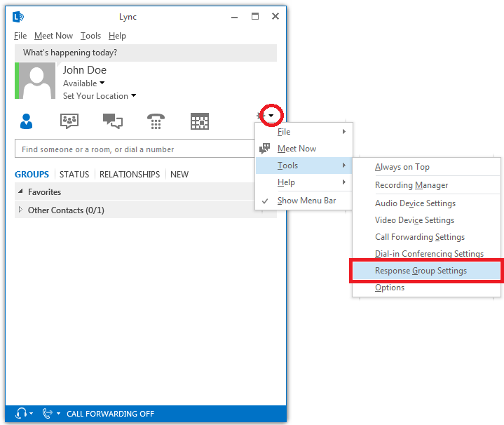
Task: Switch to the STATUS tab
Action: coord(74,174)
